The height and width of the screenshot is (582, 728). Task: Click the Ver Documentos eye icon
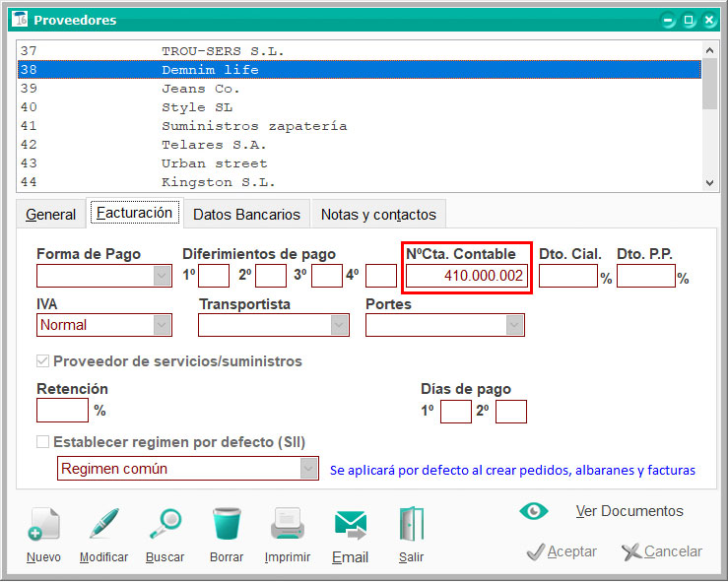[x=534, y=511]
